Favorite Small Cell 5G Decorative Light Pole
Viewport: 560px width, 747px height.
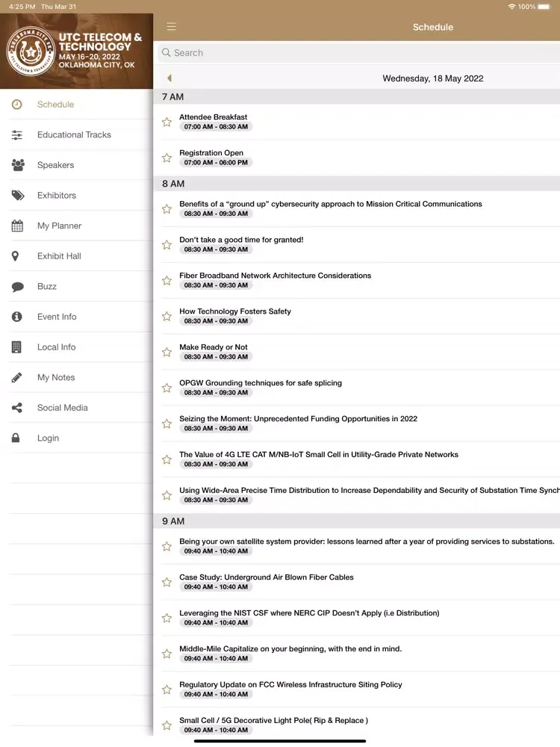tap(167, 725)
